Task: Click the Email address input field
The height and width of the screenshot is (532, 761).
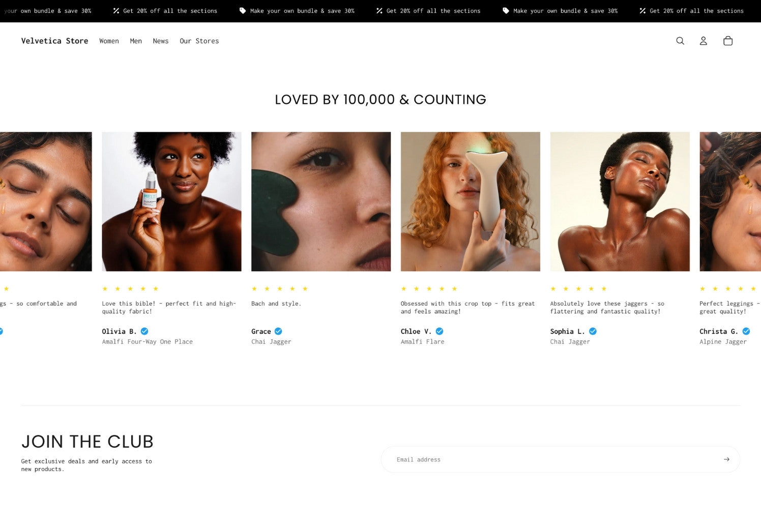Action: 509,459
